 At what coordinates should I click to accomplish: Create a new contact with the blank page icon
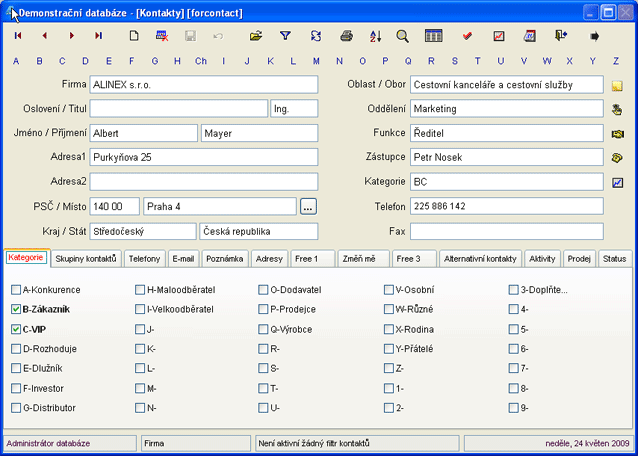point(134,36)
